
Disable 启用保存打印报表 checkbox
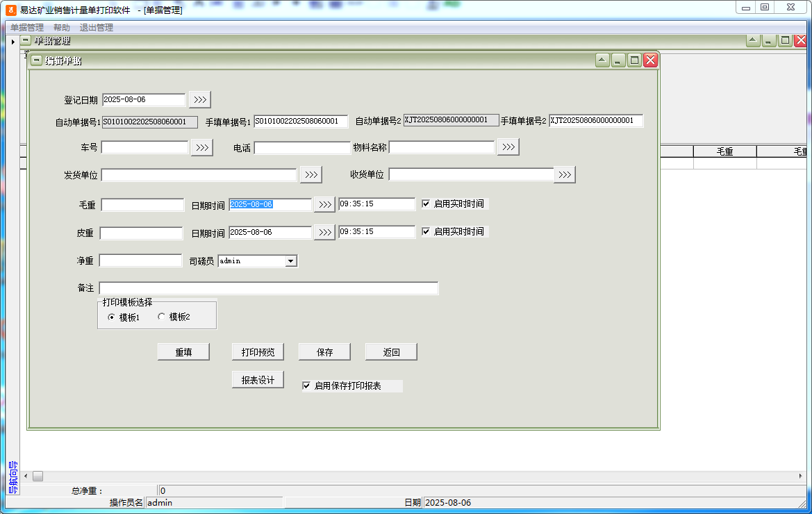pyautogui.click(x=307, y=386)
